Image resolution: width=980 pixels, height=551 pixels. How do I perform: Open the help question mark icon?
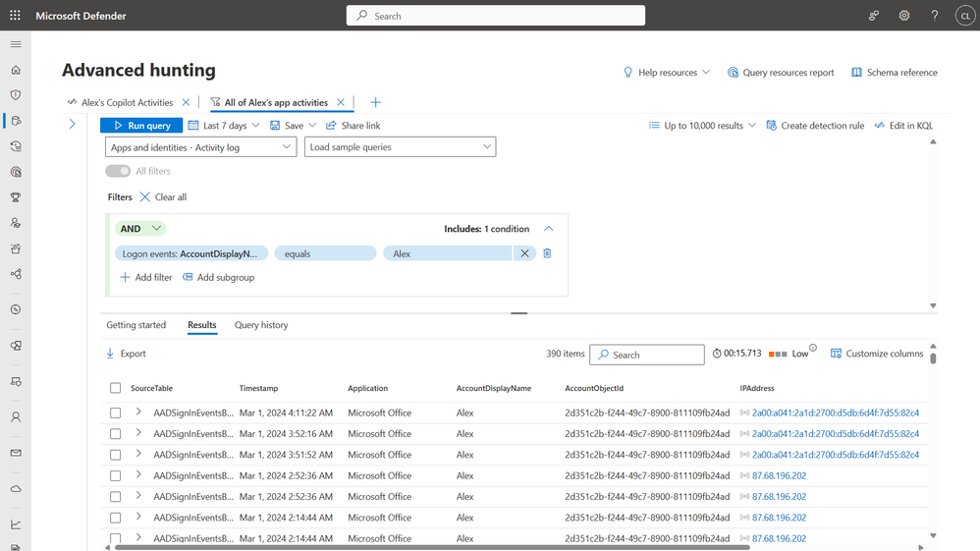(x=935, y=16)
